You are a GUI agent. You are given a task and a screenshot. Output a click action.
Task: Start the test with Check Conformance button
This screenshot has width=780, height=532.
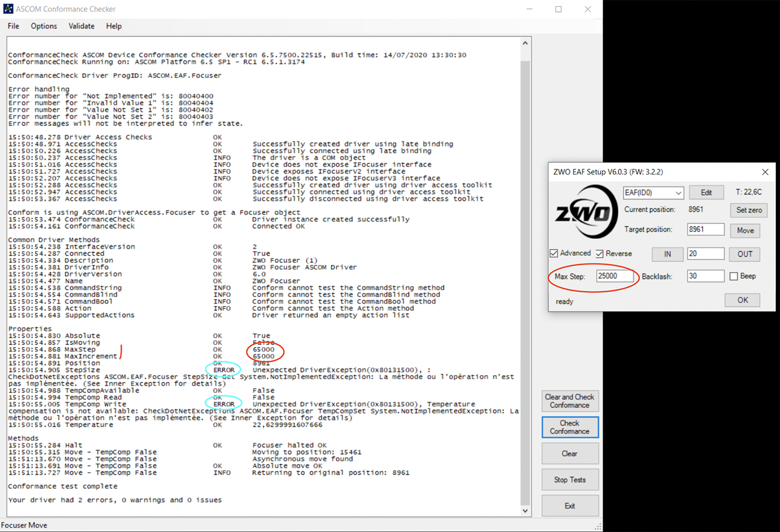[570, 427]
